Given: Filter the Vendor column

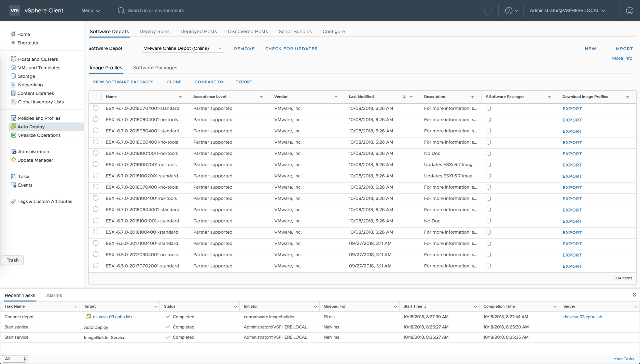Looking at the screenshot, I should (336, 97).
